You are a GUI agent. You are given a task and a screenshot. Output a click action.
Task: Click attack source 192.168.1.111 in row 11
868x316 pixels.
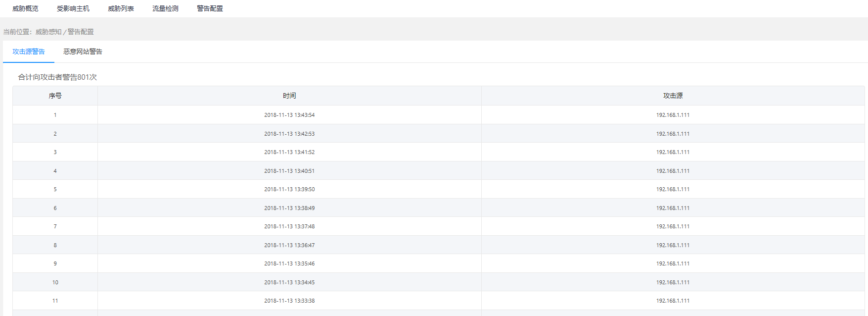[673, 301]
